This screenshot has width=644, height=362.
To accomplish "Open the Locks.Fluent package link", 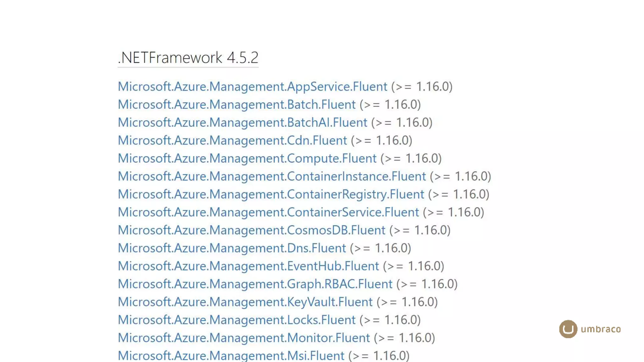I will (237, 320).
